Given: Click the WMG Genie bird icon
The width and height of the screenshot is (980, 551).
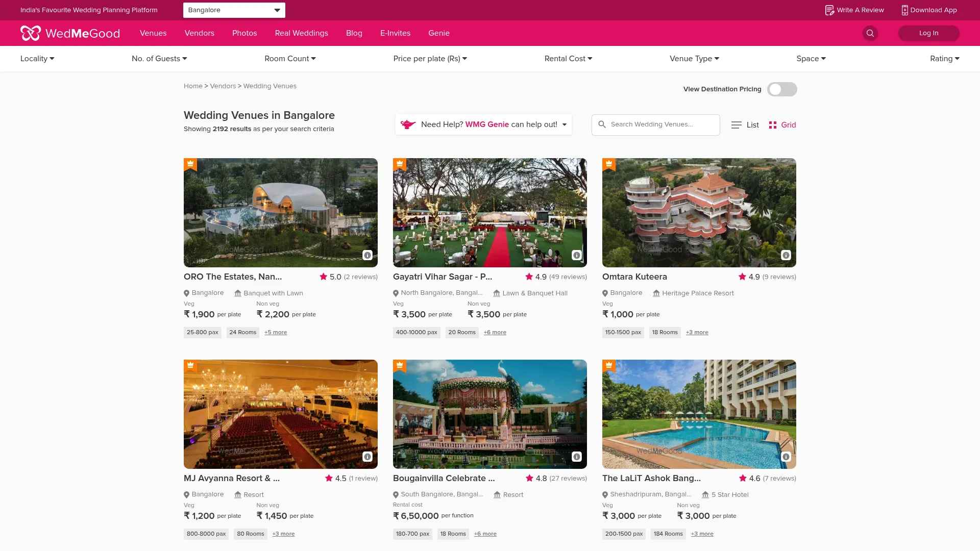Looking at the screenshot, I should click(x=408, y=124).
